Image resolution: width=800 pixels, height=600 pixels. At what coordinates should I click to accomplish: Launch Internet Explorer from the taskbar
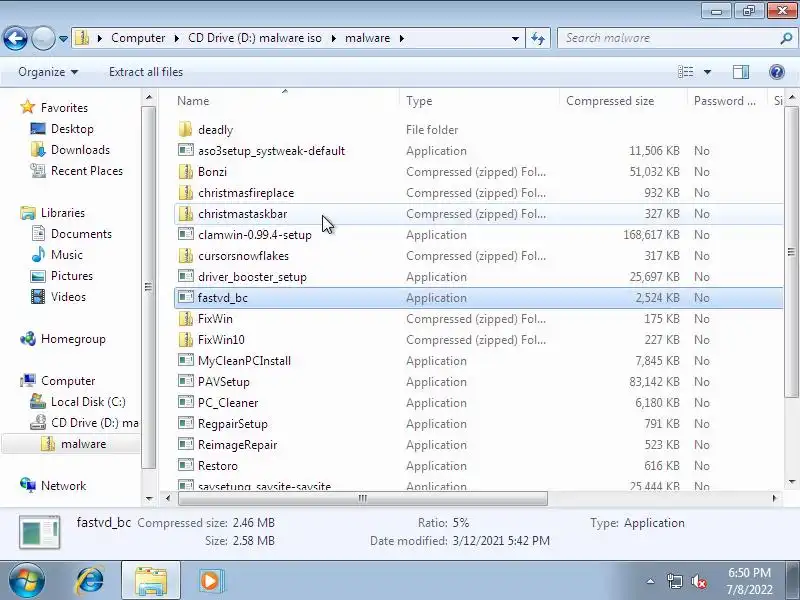coord(90,580)
